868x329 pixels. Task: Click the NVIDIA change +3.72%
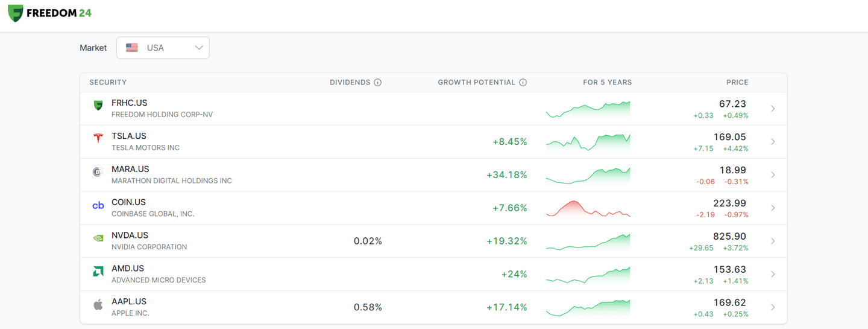[735, 248]
